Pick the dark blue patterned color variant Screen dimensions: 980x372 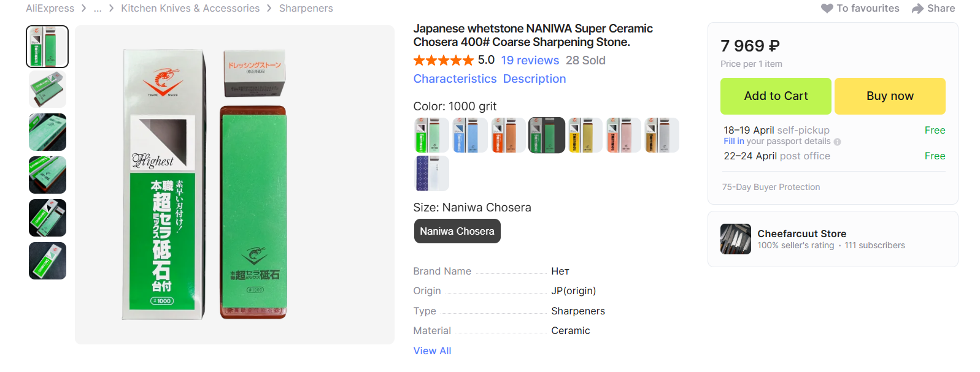pos(431,173)
